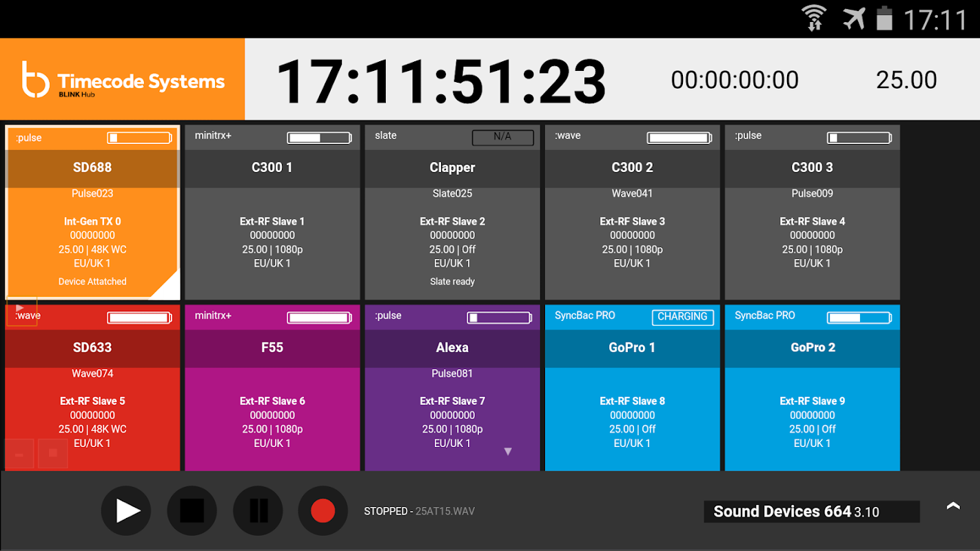This screenshot has height=551, width=980.
Task: Open the Clapper slate device name
Action: click(x=452, y=167)
